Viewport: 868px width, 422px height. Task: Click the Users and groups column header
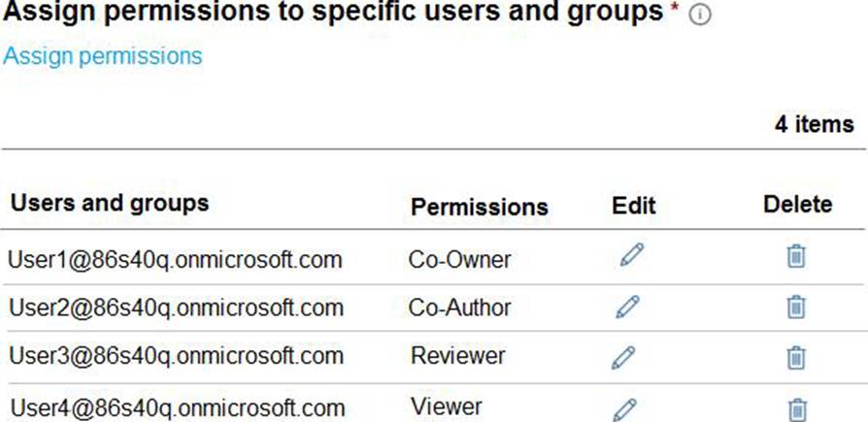(109, 204)
